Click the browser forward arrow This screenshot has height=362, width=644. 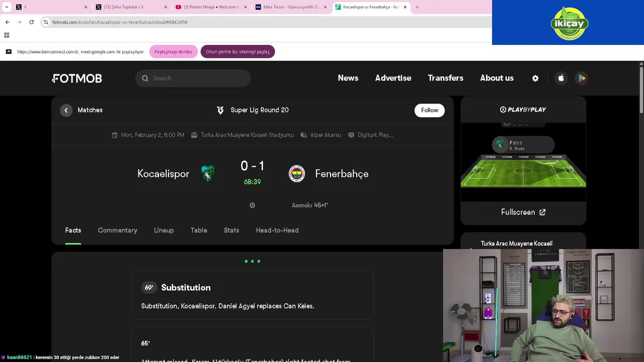[19, 22]
